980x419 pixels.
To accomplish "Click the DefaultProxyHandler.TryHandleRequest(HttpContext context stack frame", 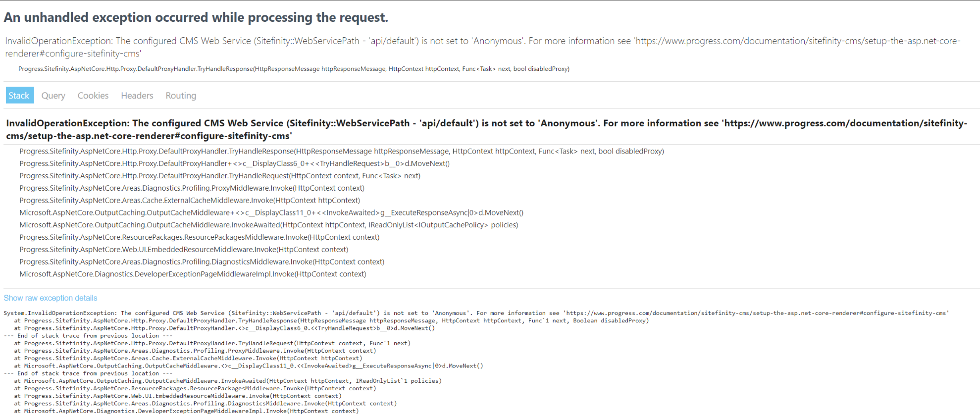I will click(x=220, y=175).
